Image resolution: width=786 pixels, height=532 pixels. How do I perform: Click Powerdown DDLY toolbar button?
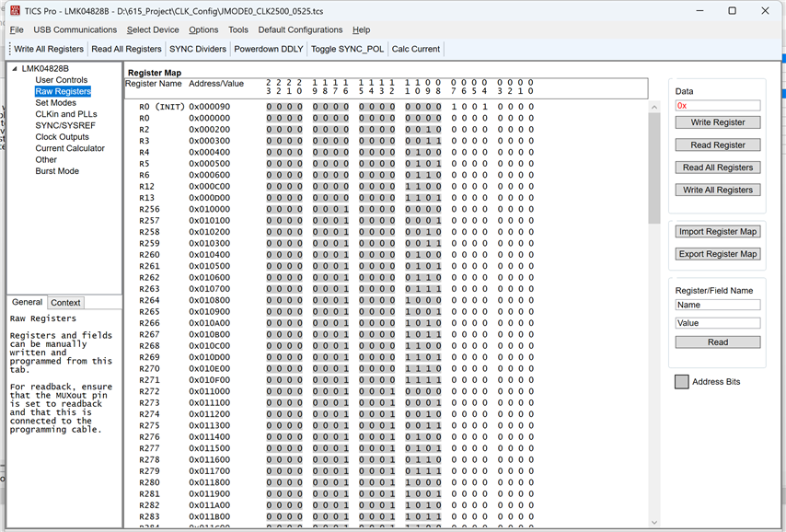(269, 49)
